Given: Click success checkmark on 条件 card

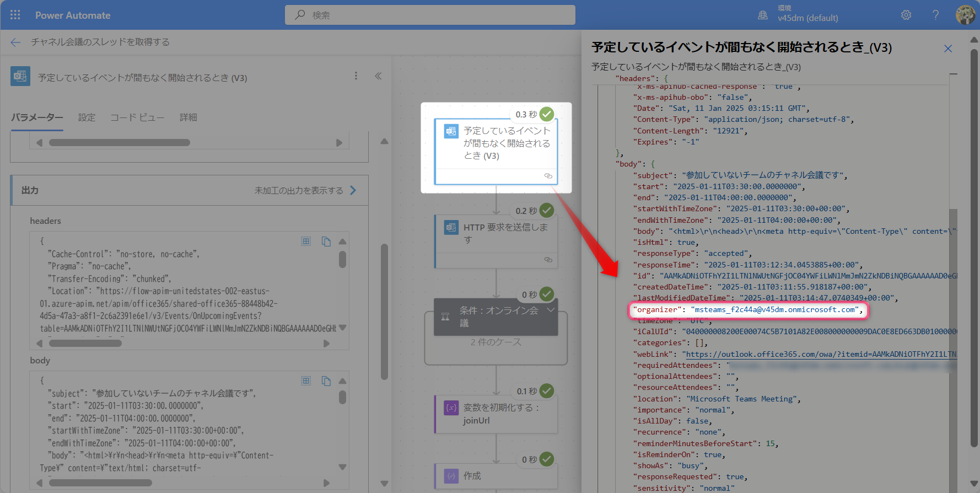Looking at the screenshot, I should (547, 294).
